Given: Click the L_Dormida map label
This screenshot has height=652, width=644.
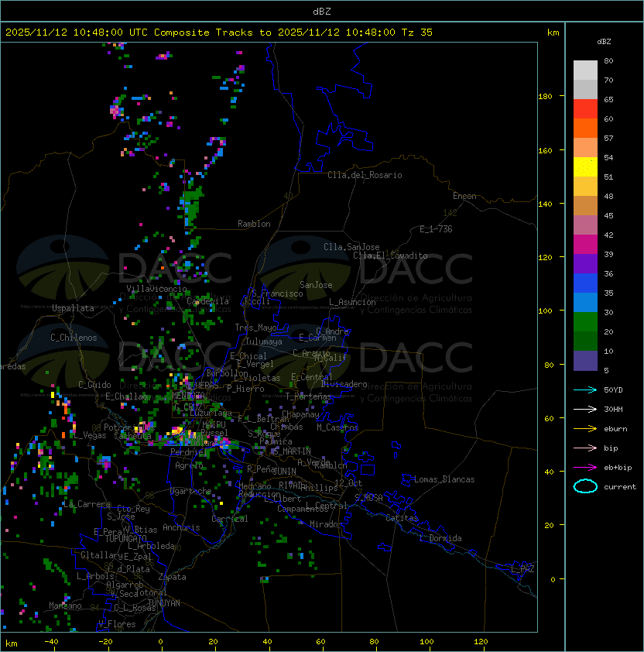Looking at the screenshot, I should (440, 538).
